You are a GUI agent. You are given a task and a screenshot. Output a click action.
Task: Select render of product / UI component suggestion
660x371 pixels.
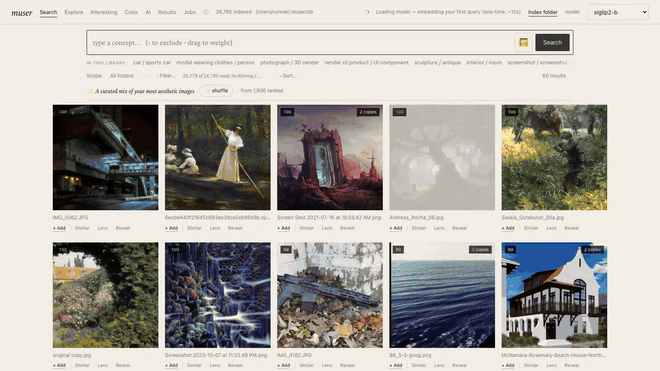(366, 62)
